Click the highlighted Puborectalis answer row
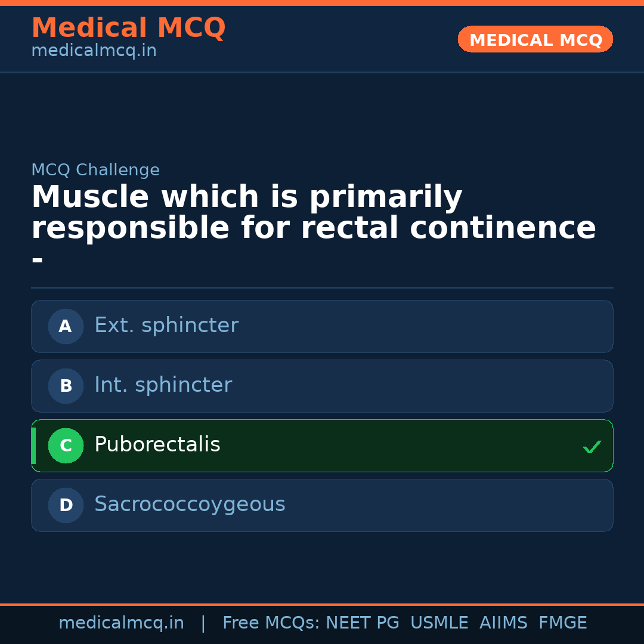The height and width of the screenshot is (644, 644). click(322, 445)
